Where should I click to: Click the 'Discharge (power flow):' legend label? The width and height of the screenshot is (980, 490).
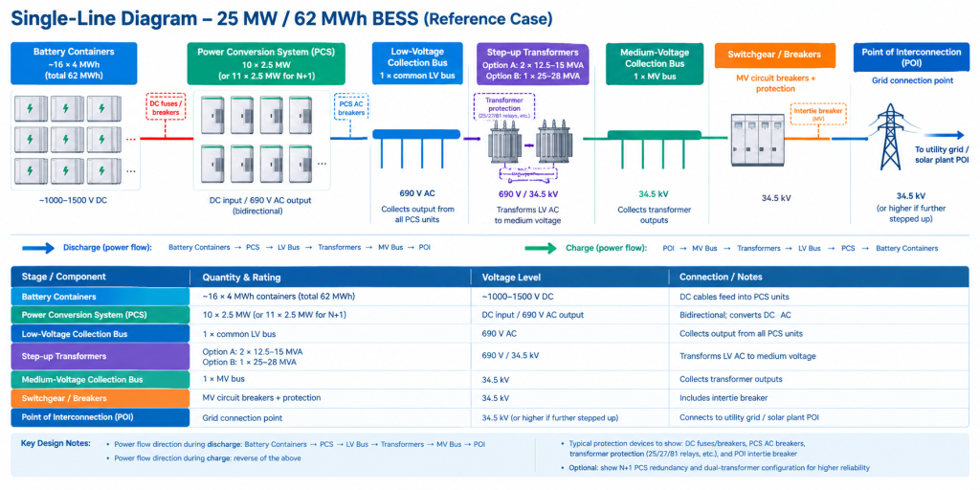click(x=107, y=248)
